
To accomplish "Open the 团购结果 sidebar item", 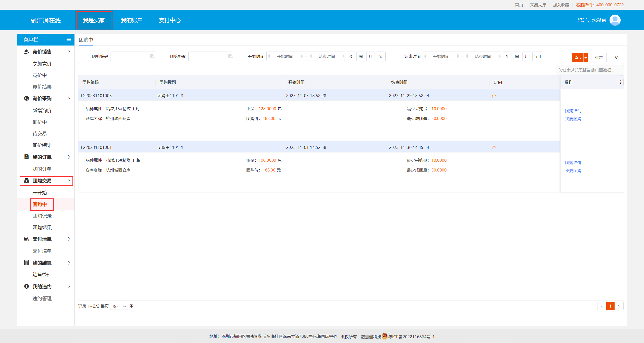I will 42,227.
